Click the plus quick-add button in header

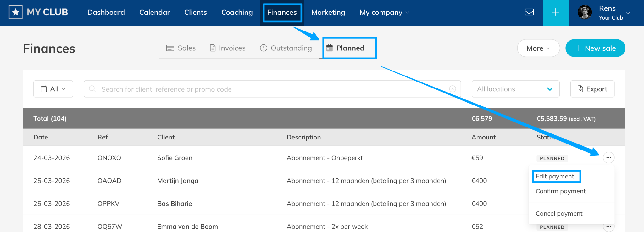(555, 13)
